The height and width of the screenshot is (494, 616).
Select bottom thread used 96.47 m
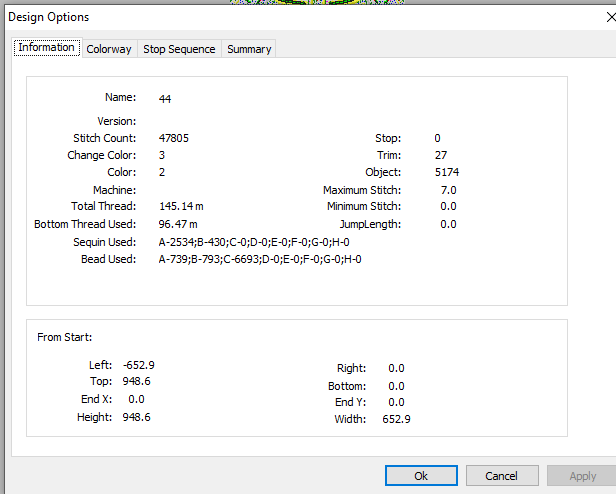click(178, 224)
